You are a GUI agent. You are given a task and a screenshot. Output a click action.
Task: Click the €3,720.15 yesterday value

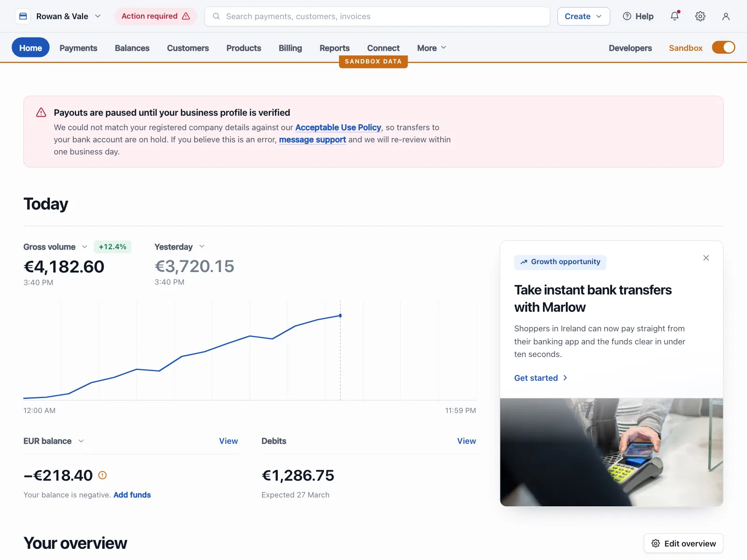point(194,266)
